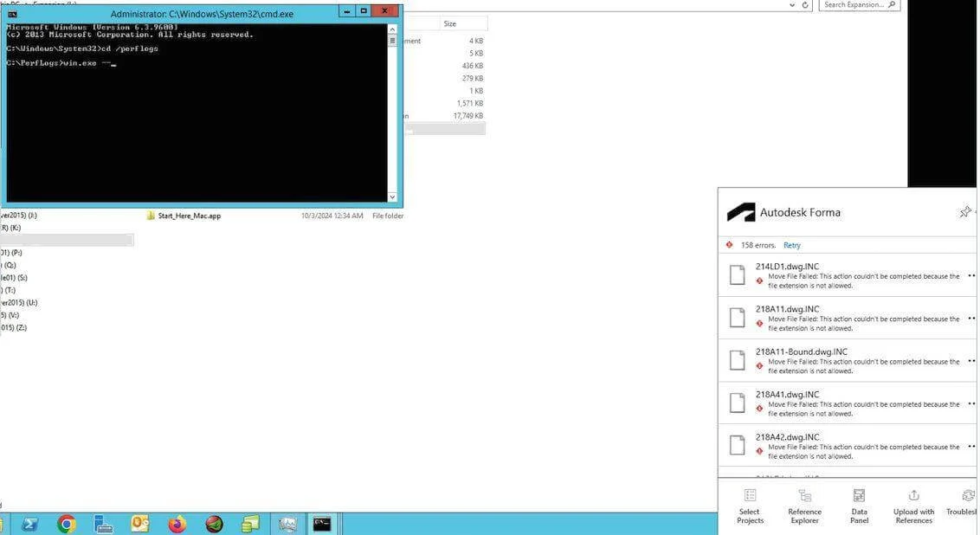Select the 218A42.dwg.INC error entry
The width and height of the screenshot is (980, 535).
pos(848,446)
